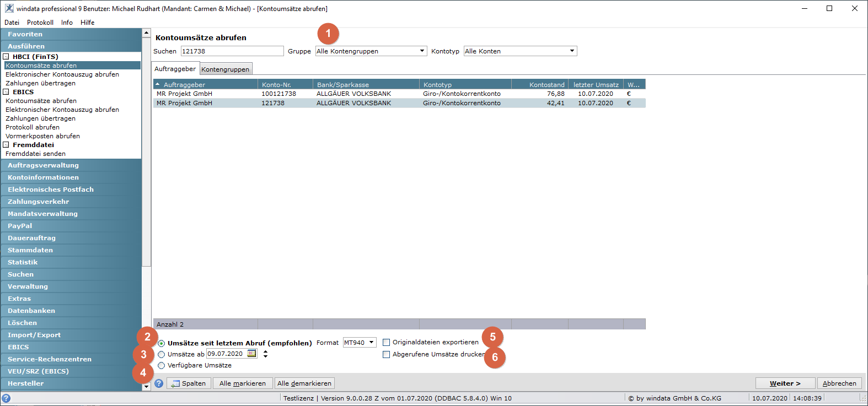Image resolution: width=868 pixels, height=406 pixels.
Task: Click the Alle demarkieren button
Action: pyautogui.click(x=304, y=383)
